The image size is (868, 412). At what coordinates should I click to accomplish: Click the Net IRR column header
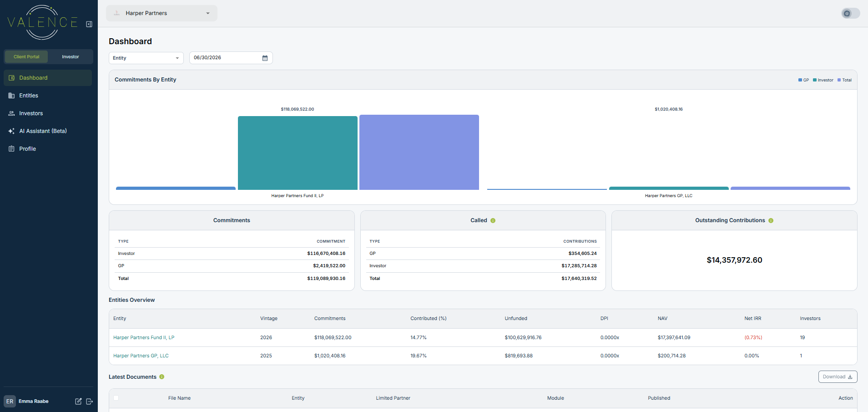[x=753, y=319]
